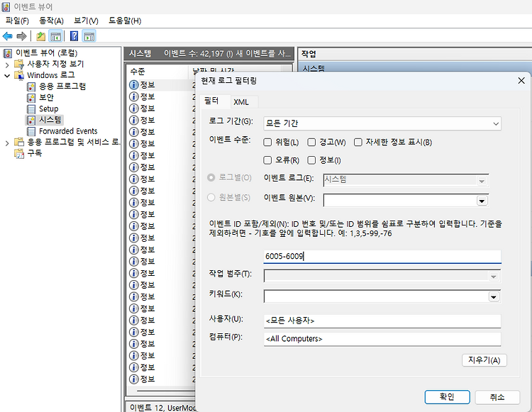Select the second 정보 event row
Screen dimensions: 532x412
(161, 96)
